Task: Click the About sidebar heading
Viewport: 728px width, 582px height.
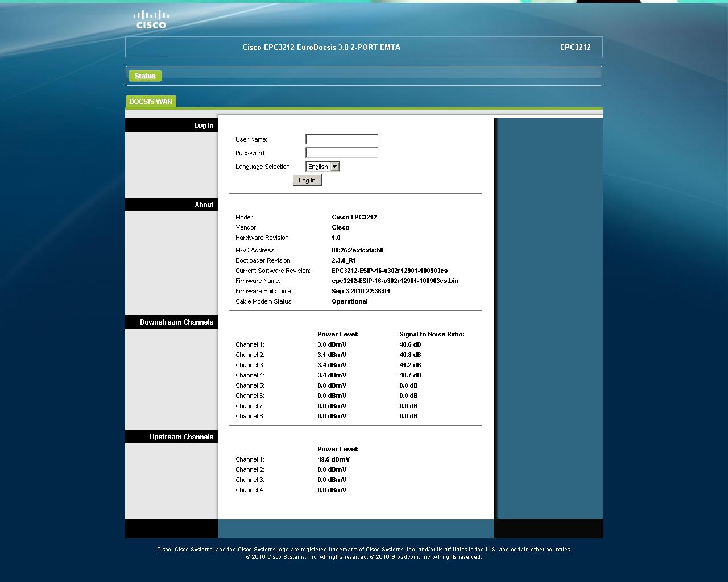Action: pos(204,205)
